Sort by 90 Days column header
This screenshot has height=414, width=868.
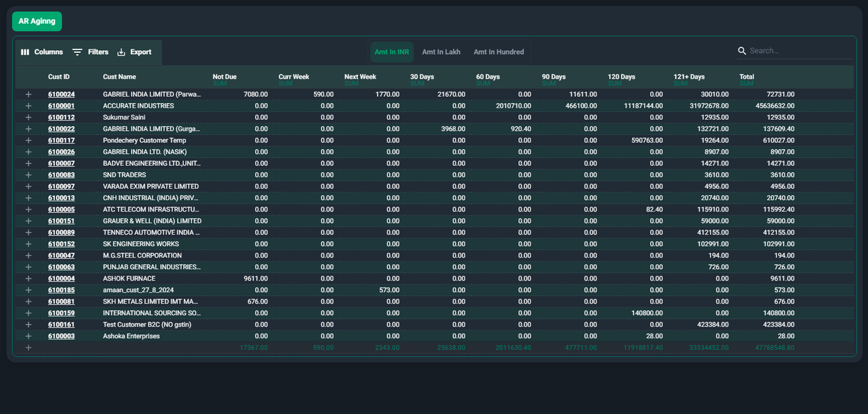(553, 77)
